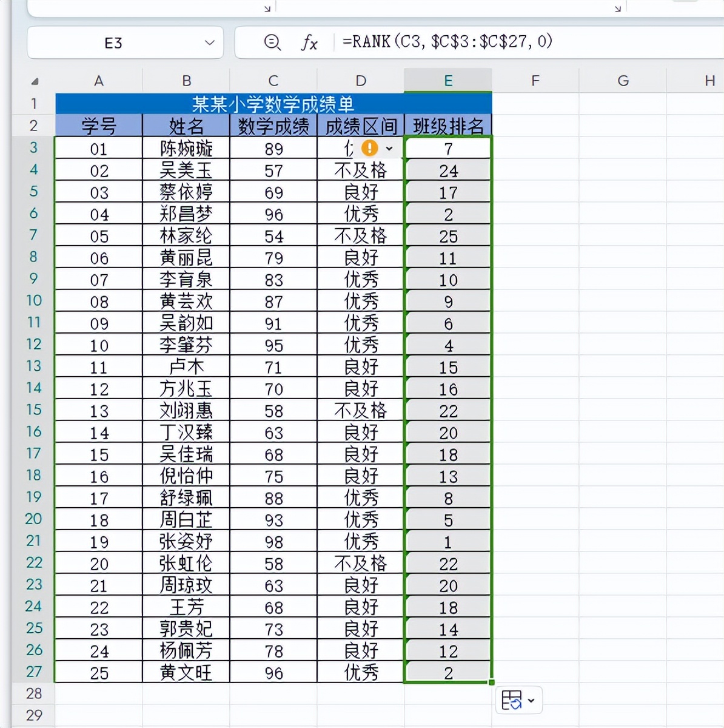724x728 pixels.
Task: Select name cell 吴美玉
Action: (x=186, y=170)
